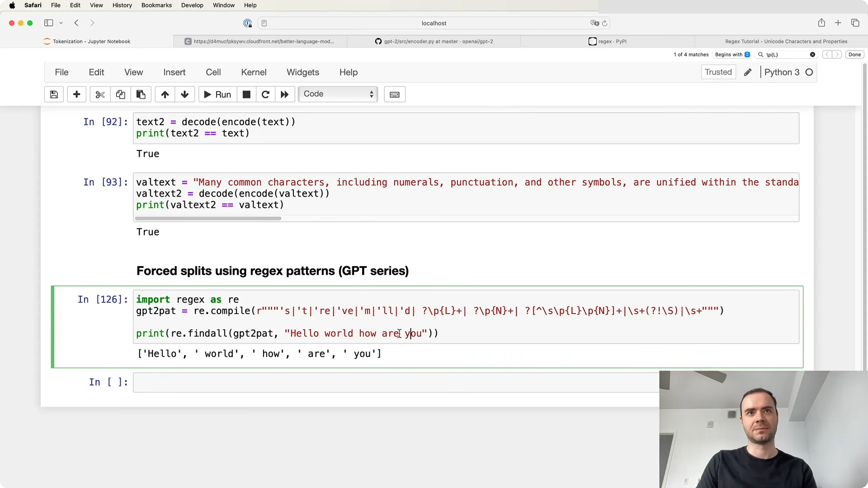Go back with the Safari back arrow

77,23
